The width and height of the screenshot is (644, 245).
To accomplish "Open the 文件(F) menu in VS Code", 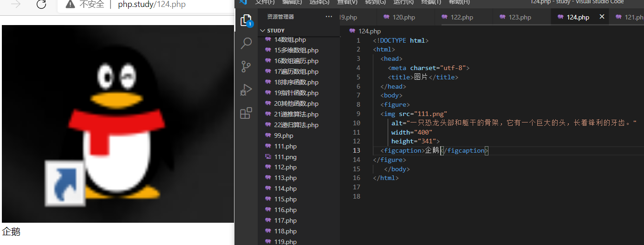I will click(265, 2).
